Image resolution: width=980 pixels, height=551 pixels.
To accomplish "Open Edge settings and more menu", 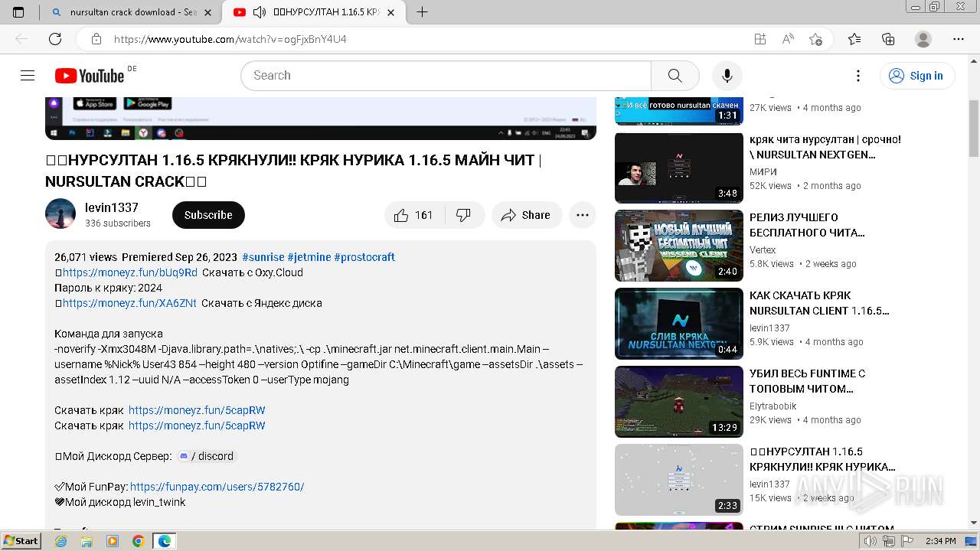I will [x=959, y=39].
